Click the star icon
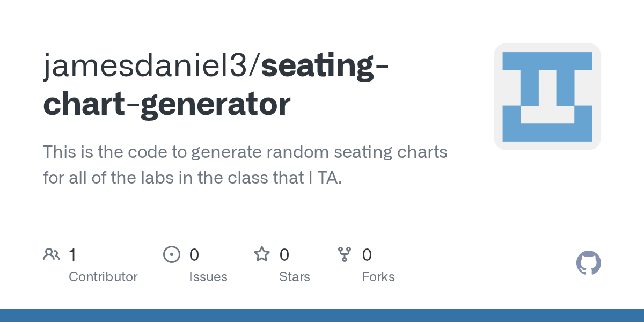Image resolution: width=644 pixels, height=322 pixels. tap(262, 254)
